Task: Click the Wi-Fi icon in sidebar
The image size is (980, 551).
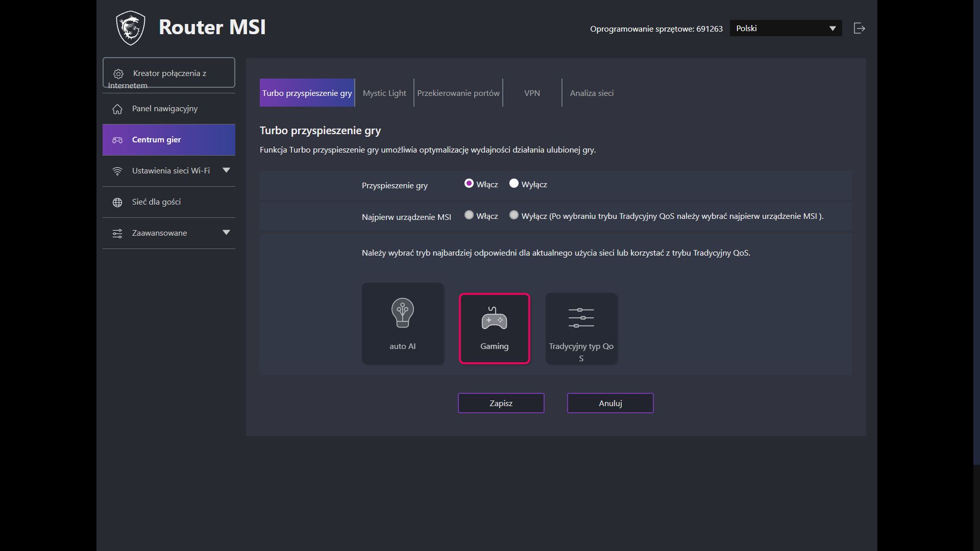Action: 117,171
